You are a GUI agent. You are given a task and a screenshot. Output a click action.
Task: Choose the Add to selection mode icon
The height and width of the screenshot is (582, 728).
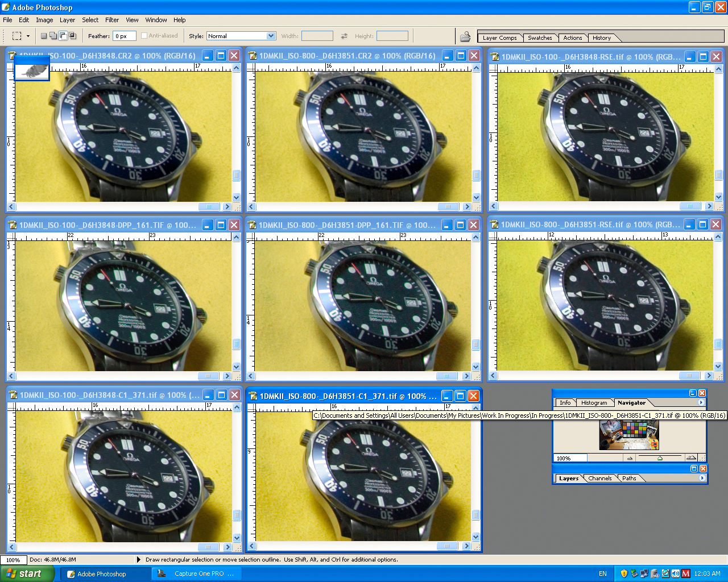click(x=53, y=36)
